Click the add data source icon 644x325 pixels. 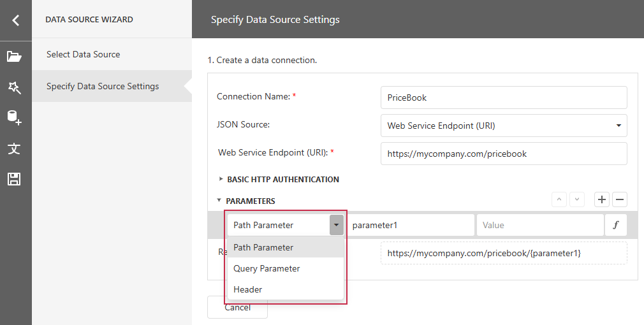click(14, 117)
